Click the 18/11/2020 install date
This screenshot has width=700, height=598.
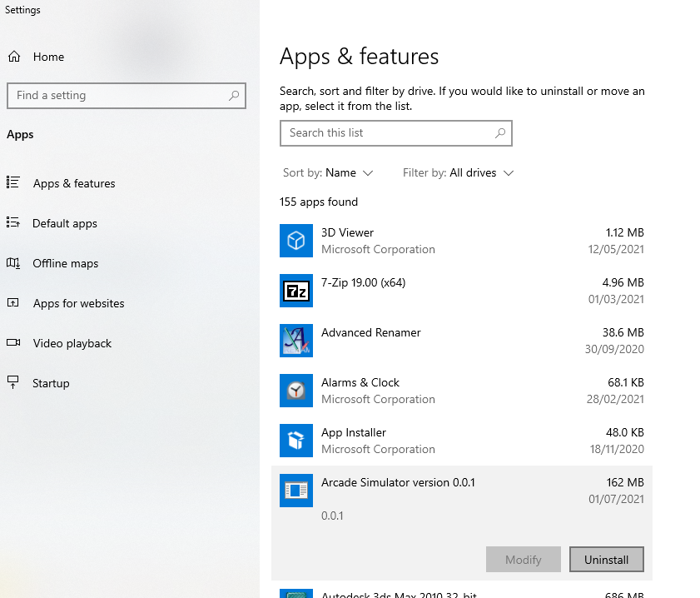[617, 449]
